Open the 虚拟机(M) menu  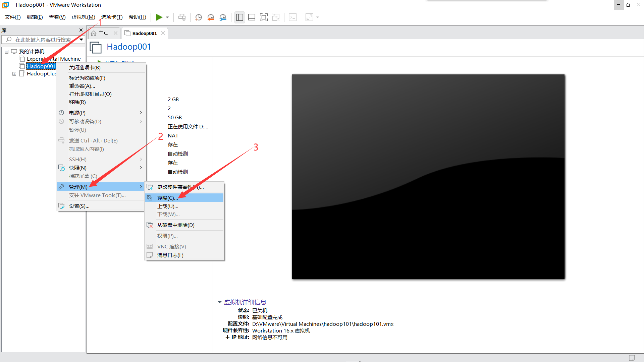pos(84,17)
